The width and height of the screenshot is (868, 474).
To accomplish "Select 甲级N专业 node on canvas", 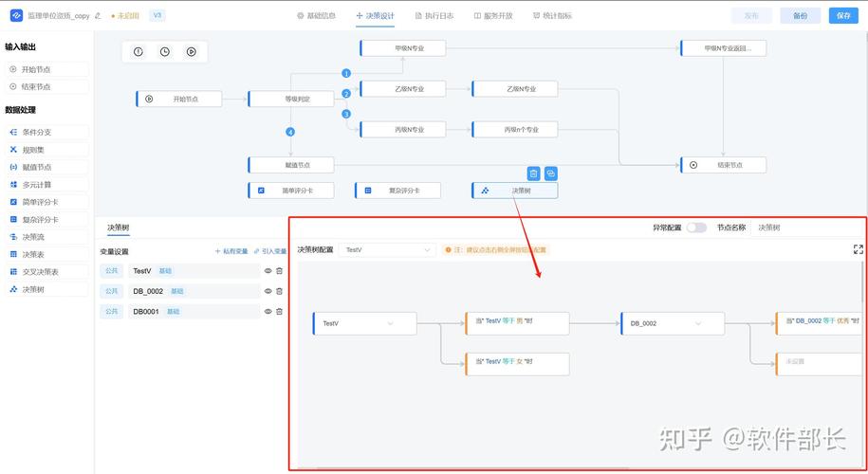I will click(403, 48).
